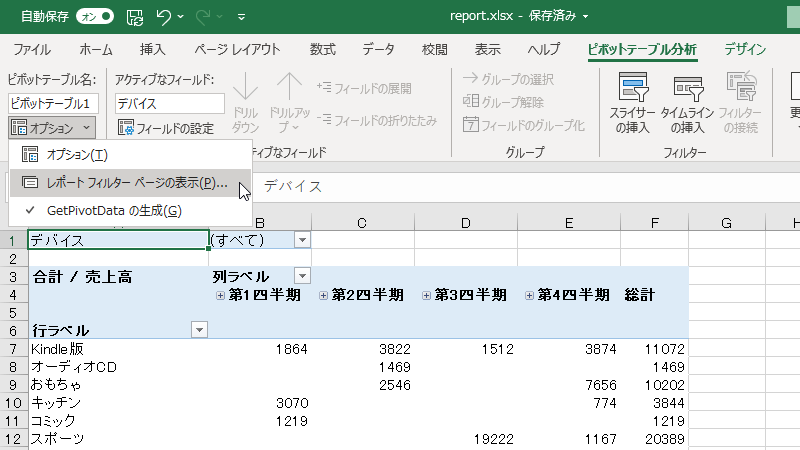This screenshot has width=800, height=450.
Task: Click the Undo arrow icon
Action: tap(163, 17)
